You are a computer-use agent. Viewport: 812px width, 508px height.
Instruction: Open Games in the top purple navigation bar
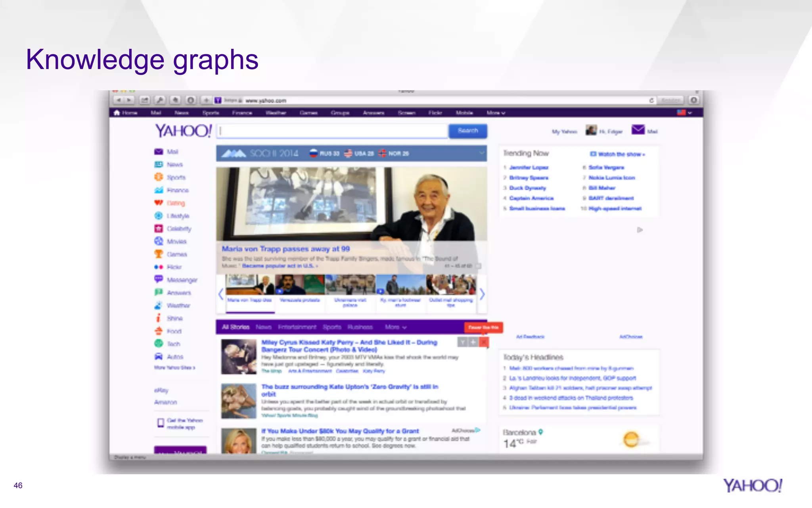tap(308, 113)
